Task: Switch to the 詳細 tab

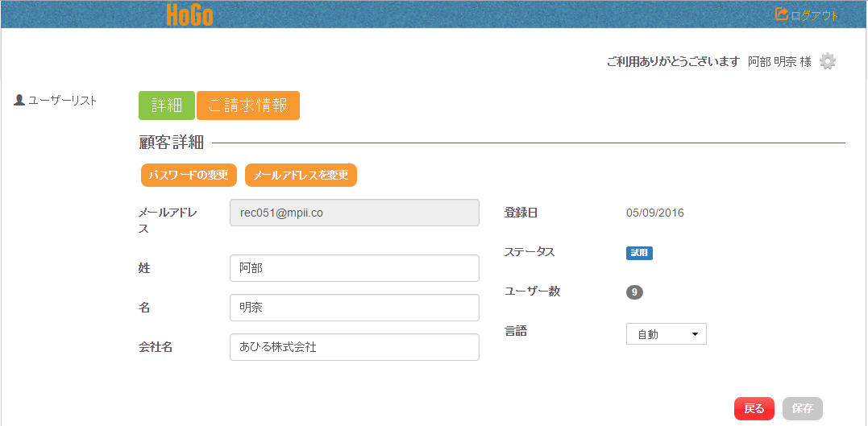Action: (x=167, y=105)
